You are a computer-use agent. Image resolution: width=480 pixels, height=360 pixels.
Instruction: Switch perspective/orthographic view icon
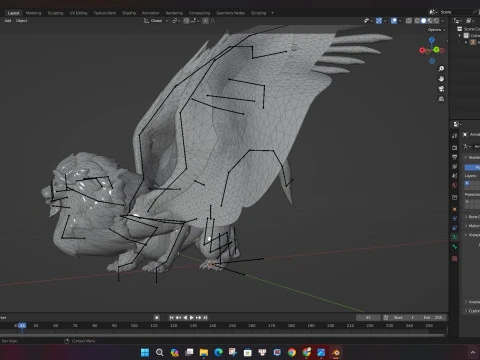[441, 99]
